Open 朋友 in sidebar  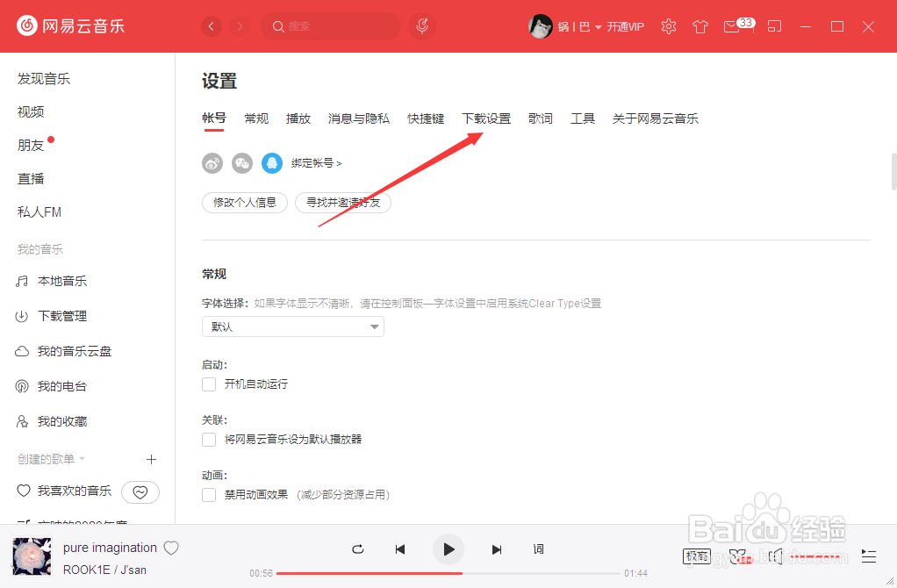(x=31, y=146)
